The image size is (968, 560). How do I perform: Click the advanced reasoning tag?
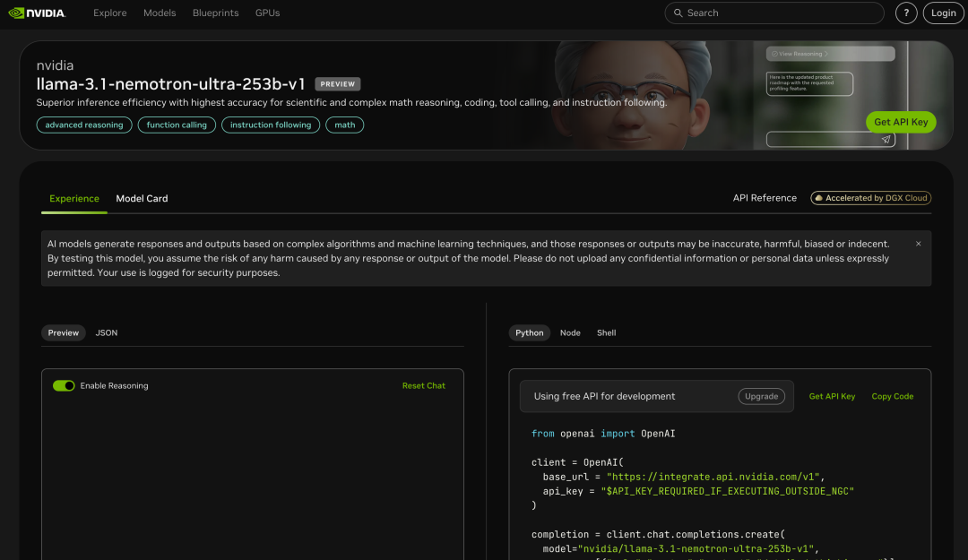84,125
